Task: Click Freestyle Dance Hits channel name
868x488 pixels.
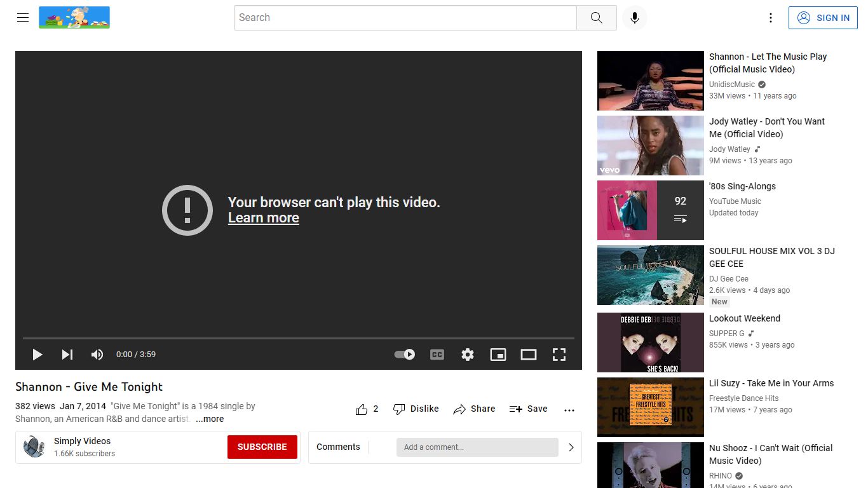Action: (x=743, y=398)
